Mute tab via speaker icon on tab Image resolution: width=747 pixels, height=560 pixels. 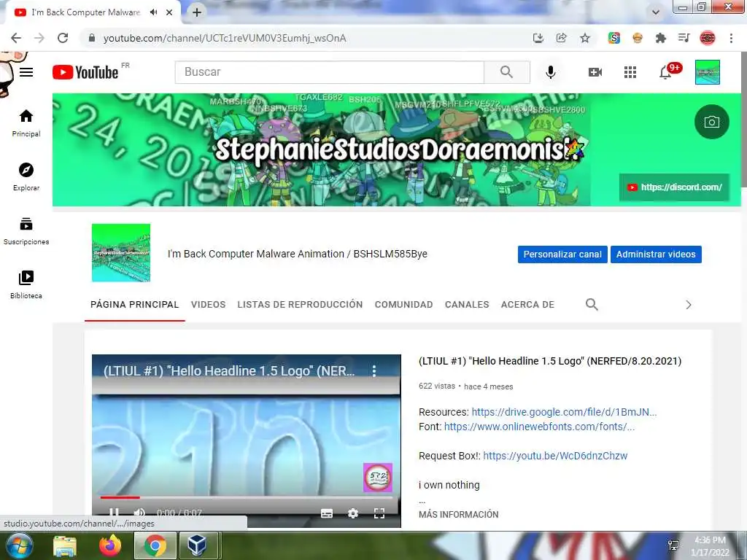[153, 12]
